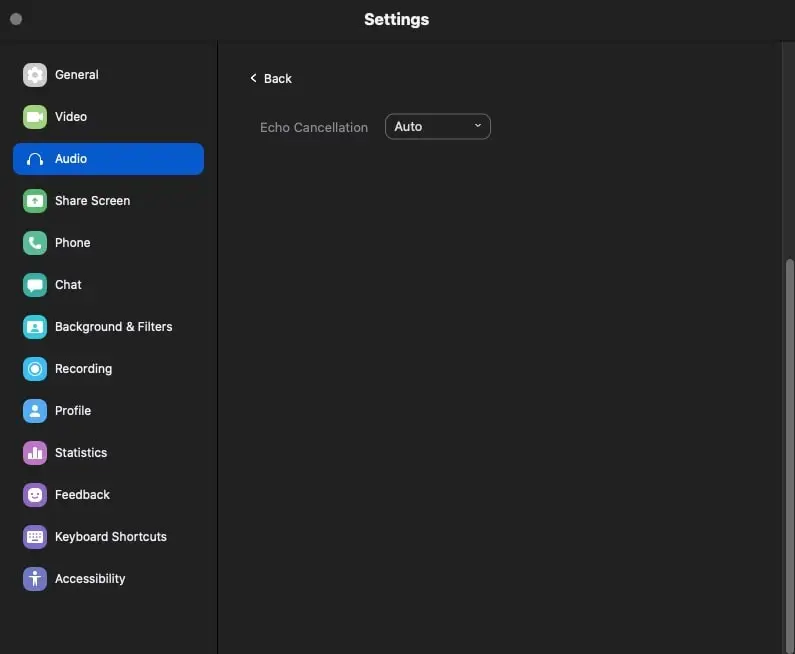The width and height of the screenshot is (795, 654).
Task: Click the Background & Filters icon
Action: 34,328
